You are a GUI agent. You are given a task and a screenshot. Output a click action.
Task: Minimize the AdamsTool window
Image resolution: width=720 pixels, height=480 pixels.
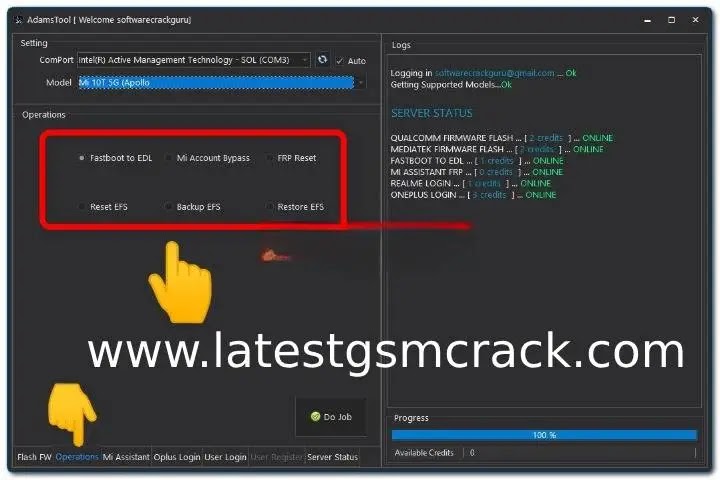(647, 20)
